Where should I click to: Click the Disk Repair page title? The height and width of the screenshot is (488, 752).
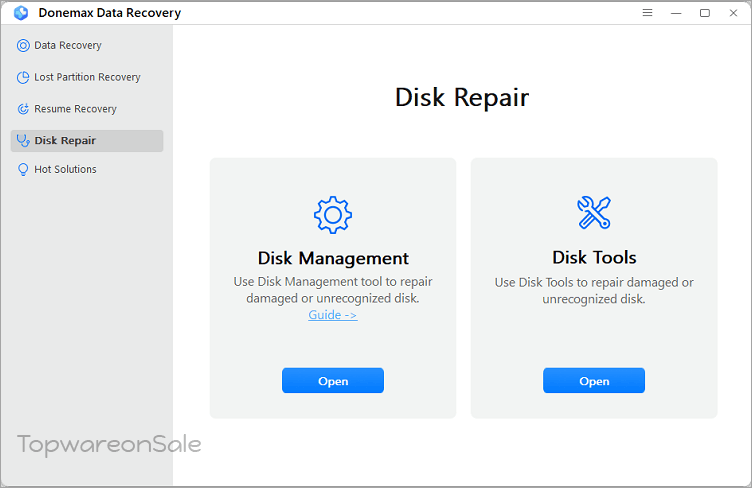[462, 97]
